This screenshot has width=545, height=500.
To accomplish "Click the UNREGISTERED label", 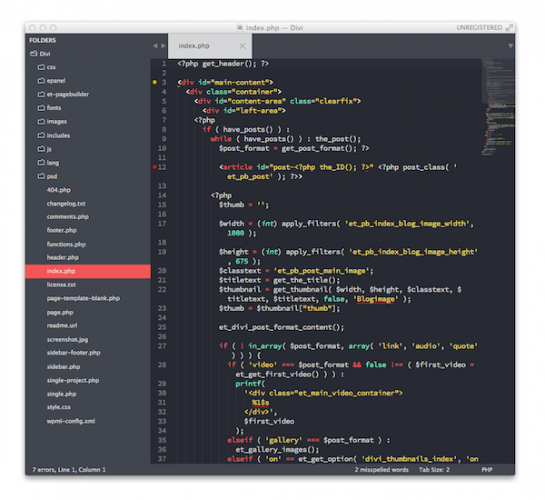I will coord(479,27).
